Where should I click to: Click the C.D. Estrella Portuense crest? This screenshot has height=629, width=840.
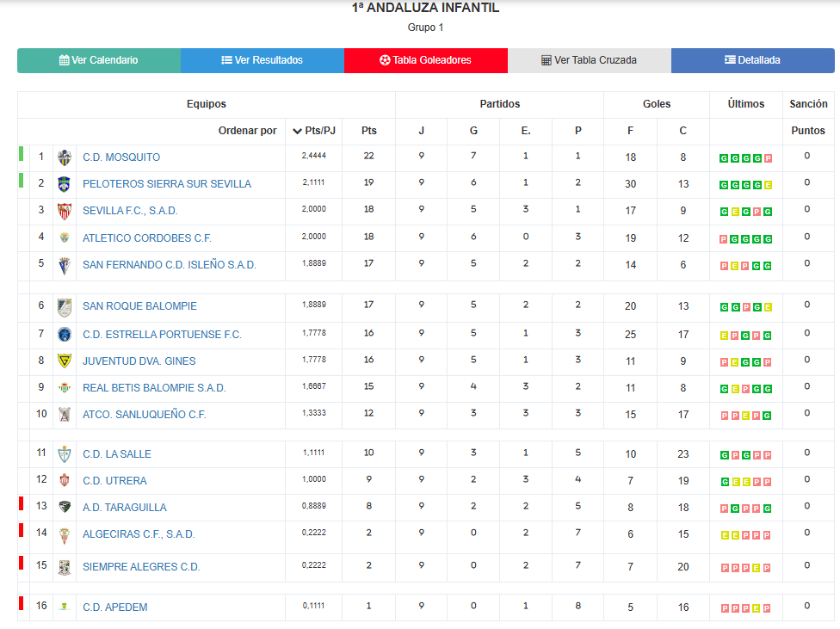pos(65,335)
